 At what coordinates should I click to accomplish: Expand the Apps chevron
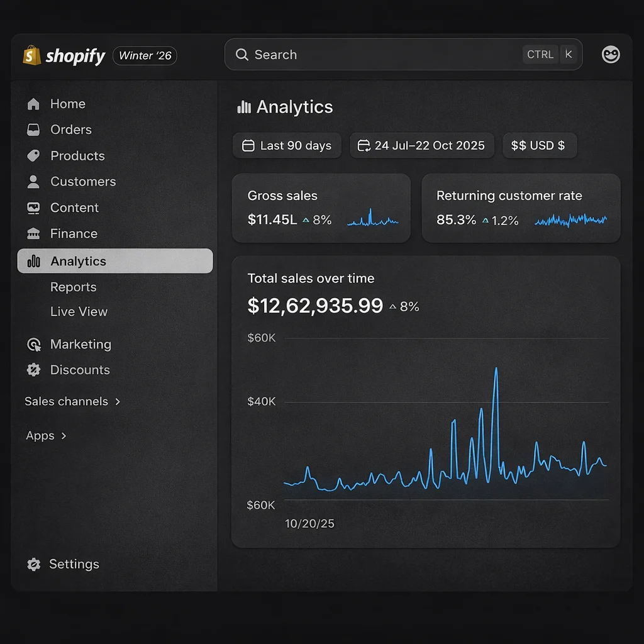64,436
